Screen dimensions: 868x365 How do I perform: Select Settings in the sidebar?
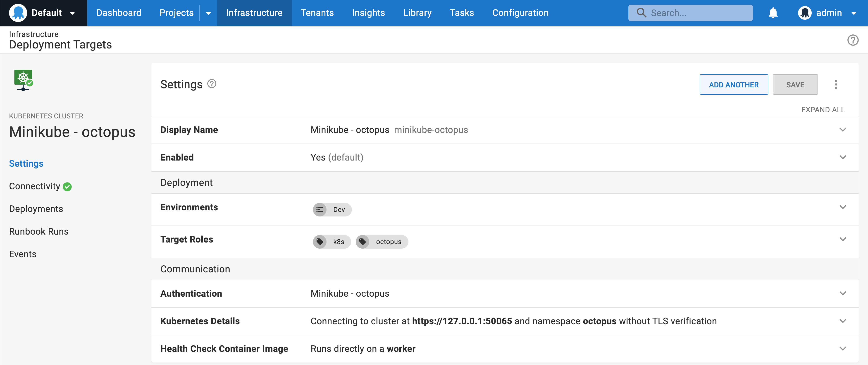pyautogui.click(x=26, y=163)
